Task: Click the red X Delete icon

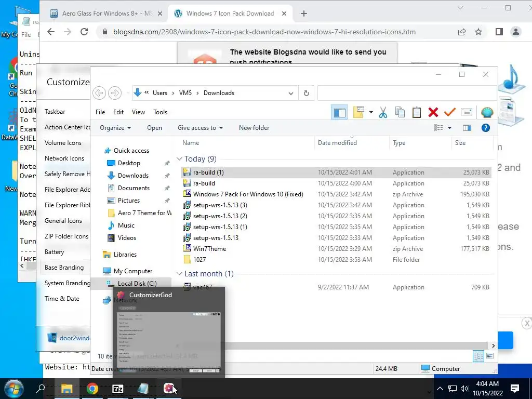Action: [433, 112]
